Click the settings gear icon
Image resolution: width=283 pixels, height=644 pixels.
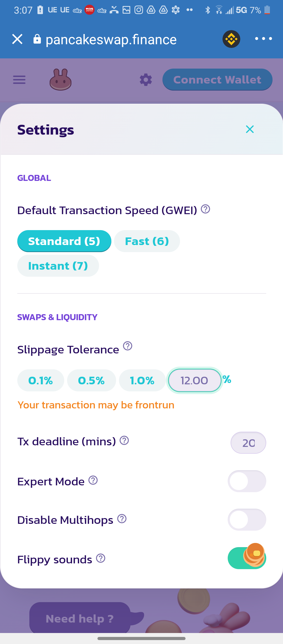pos(146,80)
